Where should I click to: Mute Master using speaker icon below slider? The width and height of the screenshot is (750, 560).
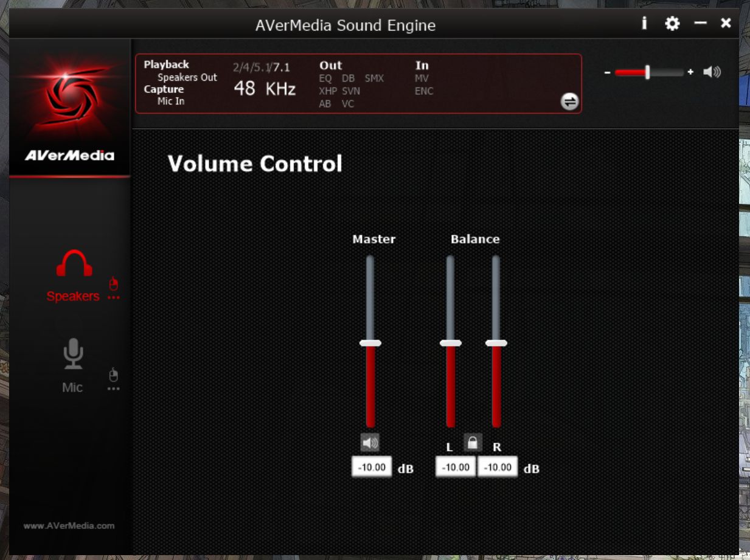coord(370,443)
